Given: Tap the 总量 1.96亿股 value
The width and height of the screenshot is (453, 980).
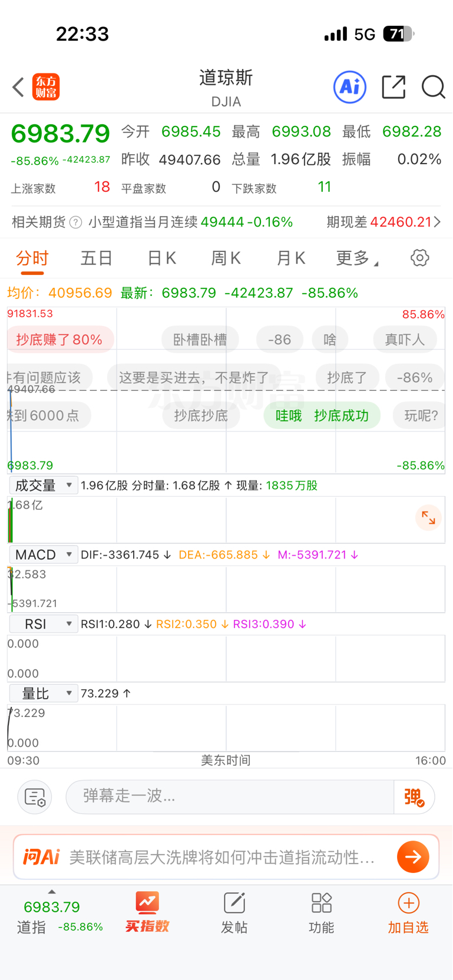Looking at the screenshot, I should click(300, 160).
